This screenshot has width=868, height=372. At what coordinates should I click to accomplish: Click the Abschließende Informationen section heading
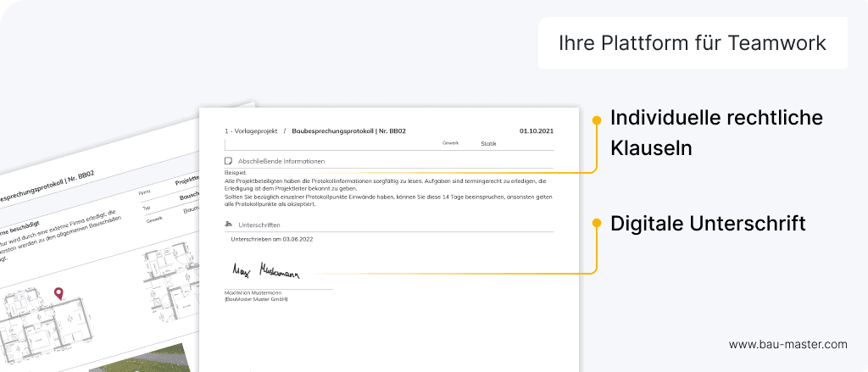(281, 161)
